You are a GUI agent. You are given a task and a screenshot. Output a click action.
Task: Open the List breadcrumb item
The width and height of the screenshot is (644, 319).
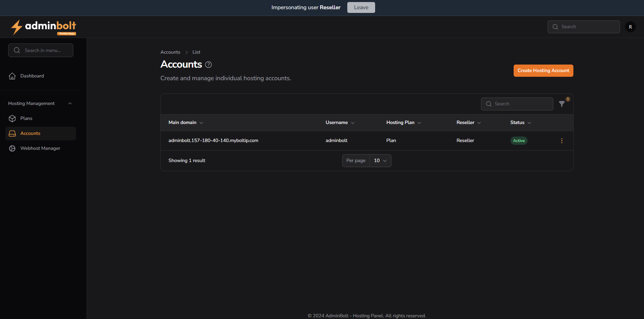196,52
